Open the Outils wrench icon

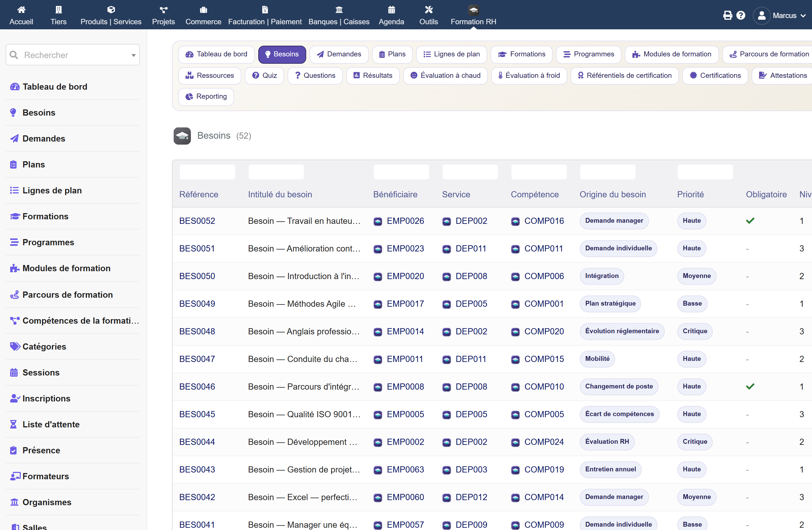tap(429, 10)
